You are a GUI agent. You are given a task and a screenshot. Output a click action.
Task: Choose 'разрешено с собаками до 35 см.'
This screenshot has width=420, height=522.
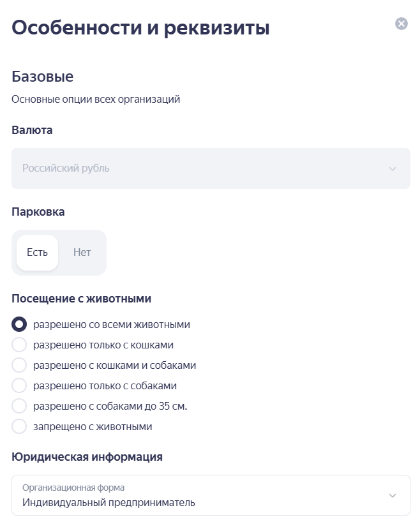point(19,406)
